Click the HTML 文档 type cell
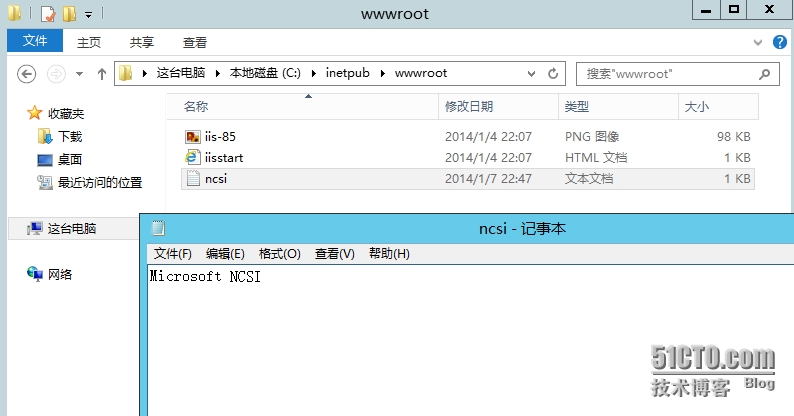 click(596, 158)
